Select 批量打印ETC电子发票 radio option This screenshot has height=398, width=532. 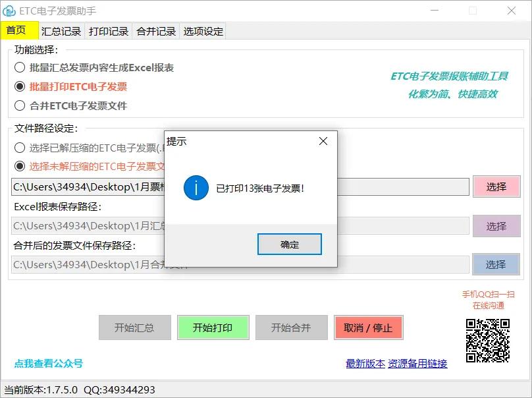point(71,86)
